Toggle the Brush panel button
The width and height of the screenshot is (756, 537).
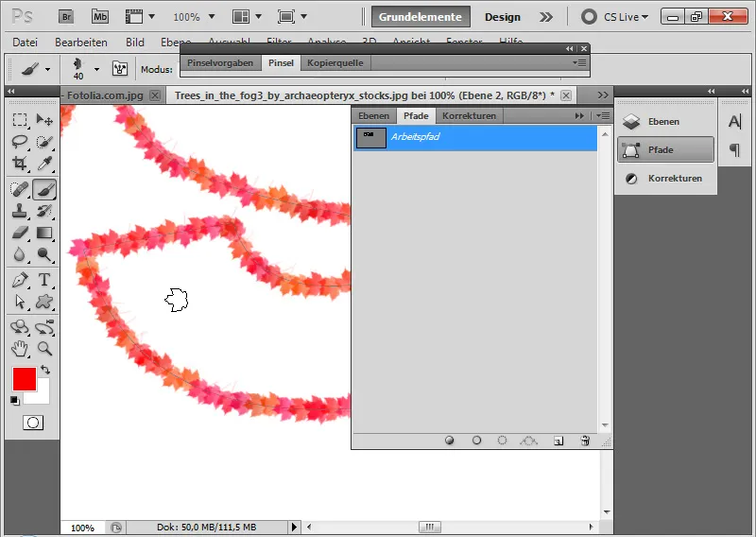click(120, 69)
